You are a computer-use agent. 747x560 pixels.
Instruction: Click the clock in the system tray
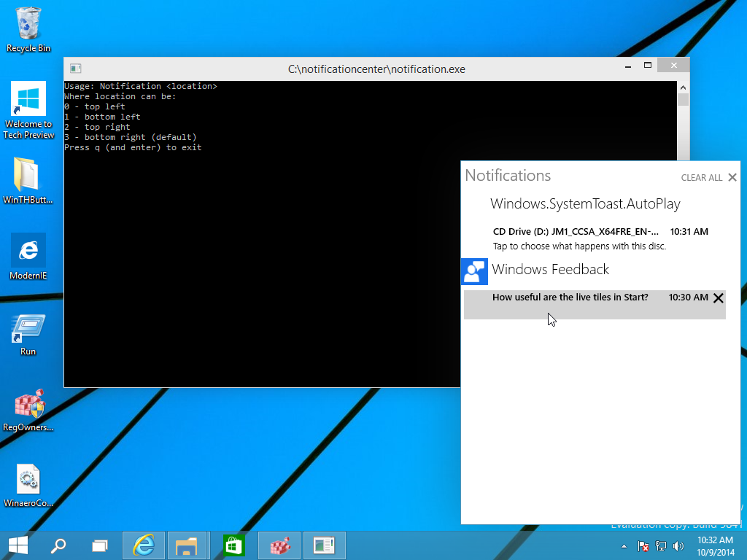click(x=714, y=545)
